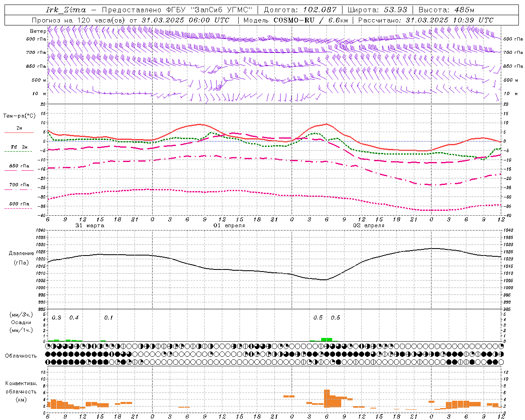The height and width of the screenshot is (420, 525).
Task: Click the Облачность panel label
Action: click(21, 356)
